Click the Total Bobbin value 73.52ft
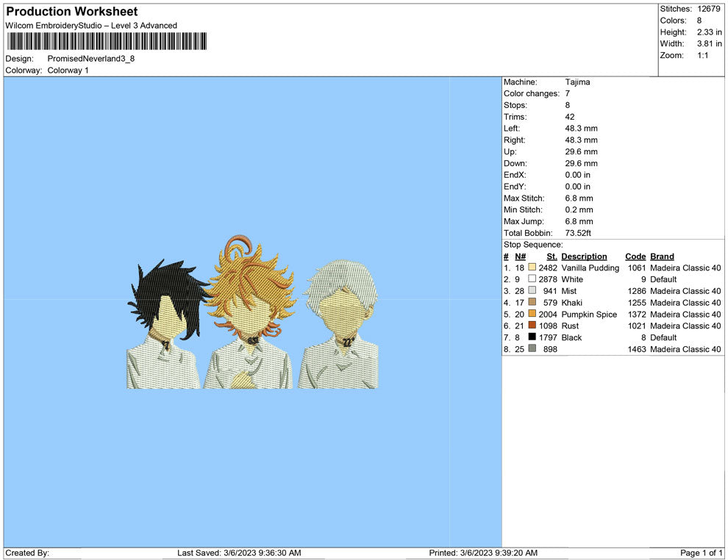Viewport: 728px width, 560px height. [578, 232]
